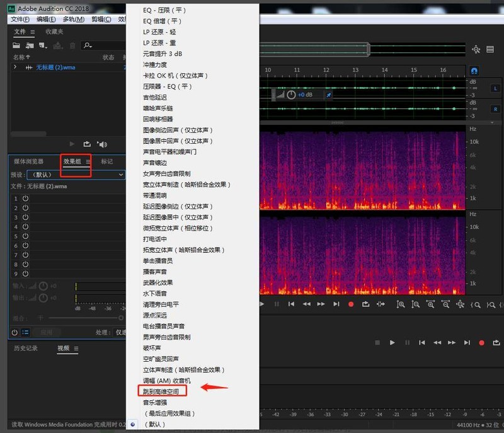Expand the 无标题 (2).wma file entry
This screenshot has width=504, height=433.
point(15,67)
